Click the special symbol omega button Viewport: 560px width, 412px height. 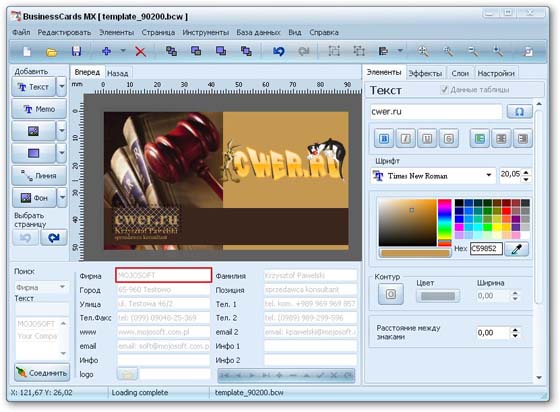coord(519,112)
